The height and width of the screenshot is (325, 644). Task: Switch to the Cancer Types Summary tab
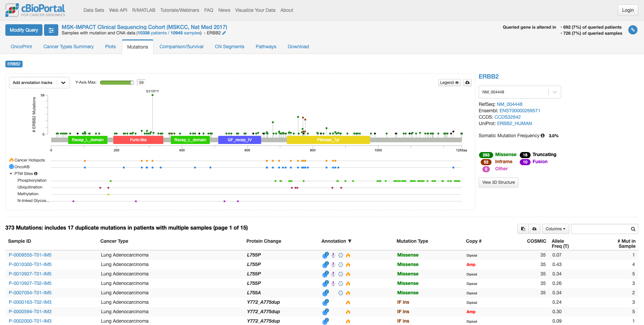pyautogui.click(x=68, y=47)
